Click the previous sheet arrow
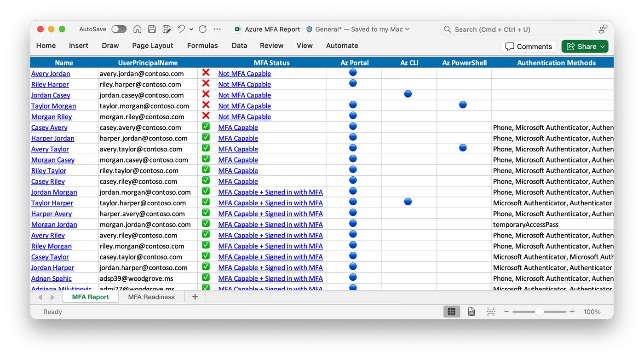 (40, 297)
